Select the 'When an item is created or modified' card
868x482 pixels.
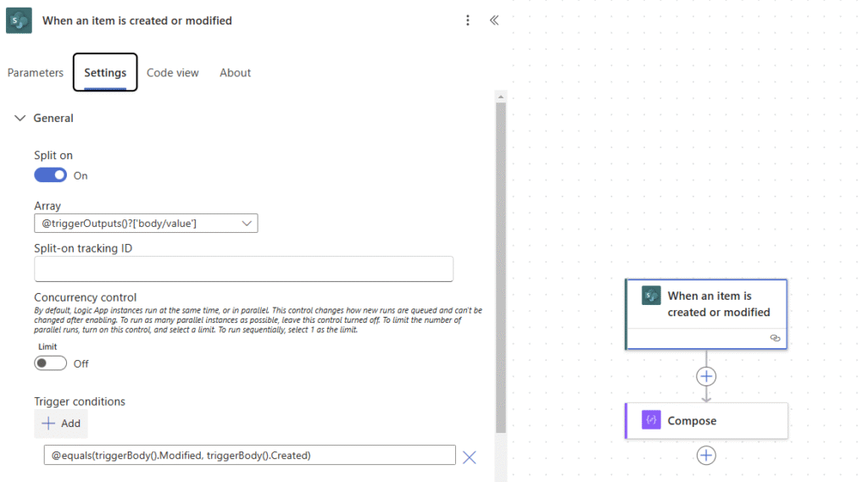(x=706, y=313)
